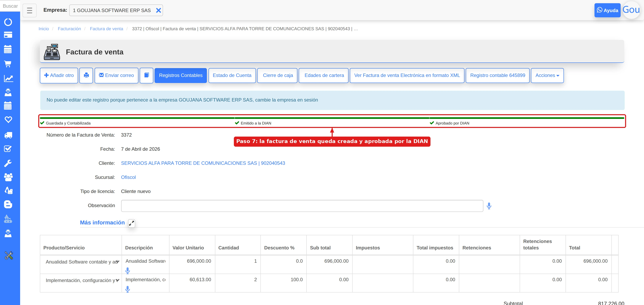The width and height of the screenshot is (644, 305).
Task: Open the shopping cart sidebar icon
Action: click(x=8, y=64)
